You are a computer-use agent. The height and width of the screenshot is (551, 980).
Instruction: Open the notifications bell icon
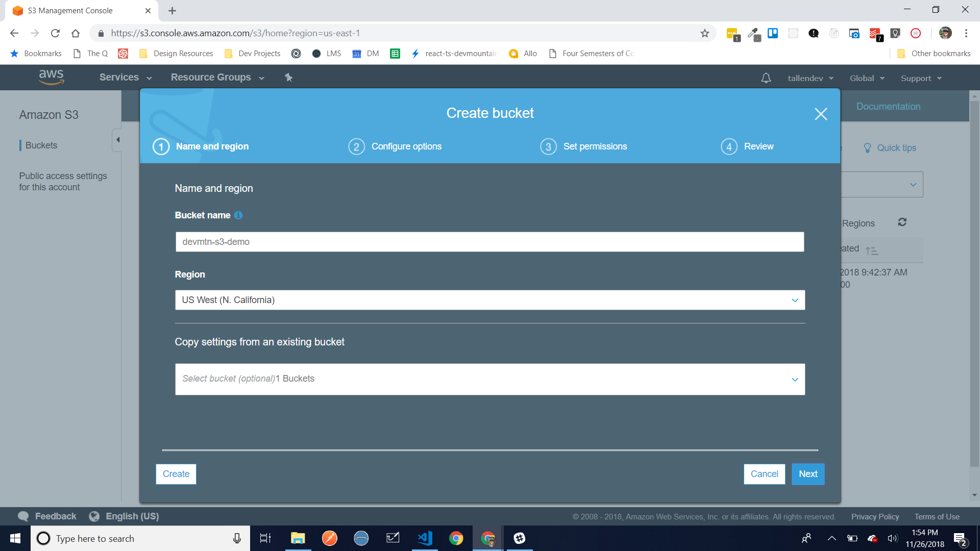[766, 78]
